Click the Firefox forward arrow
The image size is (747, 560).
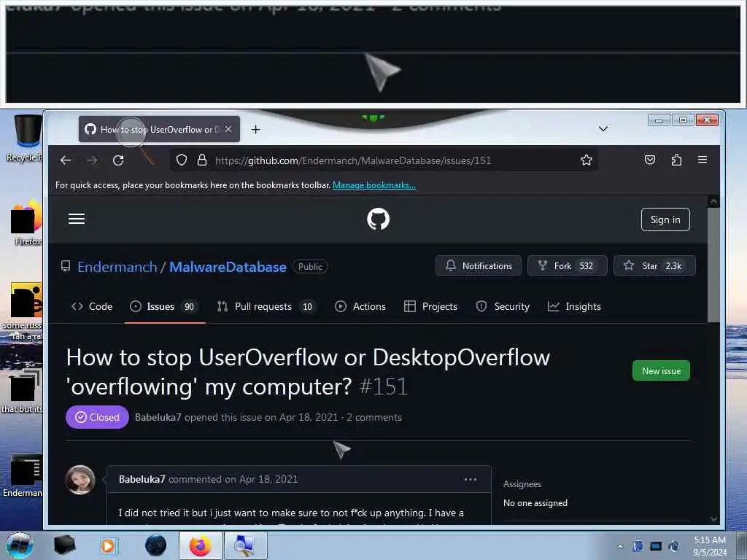click(92, 160)
